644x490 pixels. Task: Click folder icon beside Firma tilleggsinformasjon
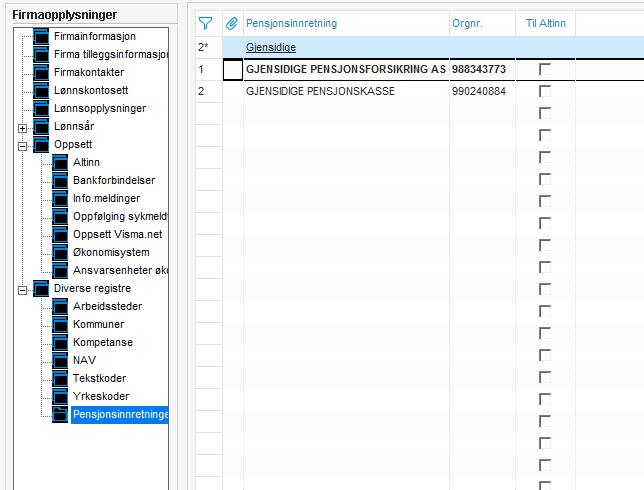[x=41, y=54]
